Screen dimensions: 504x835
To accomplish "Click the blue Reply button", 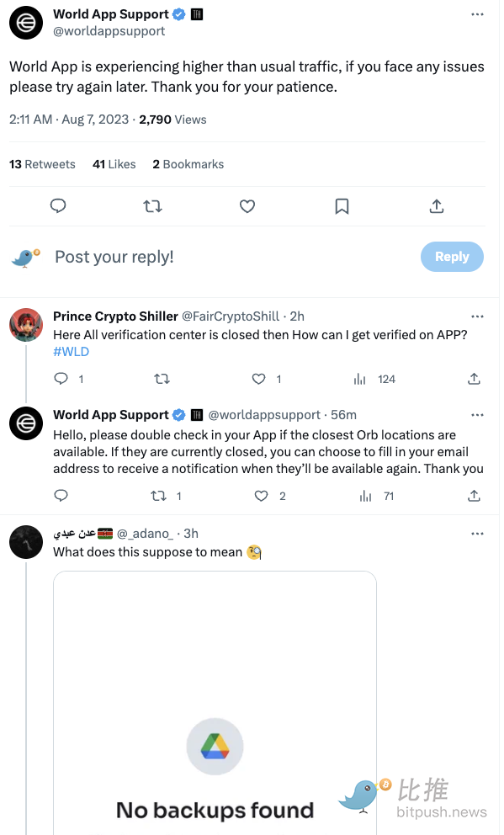I will [452, 257].
